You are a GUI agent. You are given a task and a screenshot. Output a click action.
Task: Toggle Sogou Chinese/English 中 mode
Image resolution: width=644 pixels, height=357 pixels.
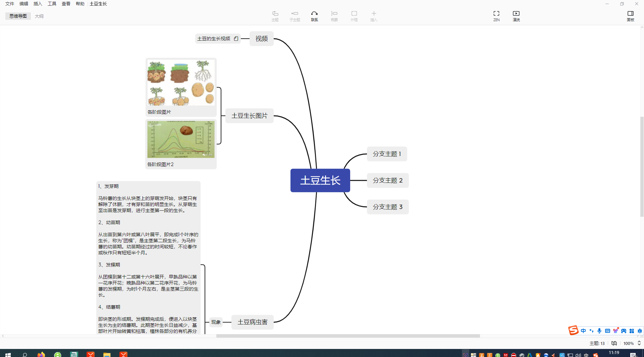(x=583, y=331)
